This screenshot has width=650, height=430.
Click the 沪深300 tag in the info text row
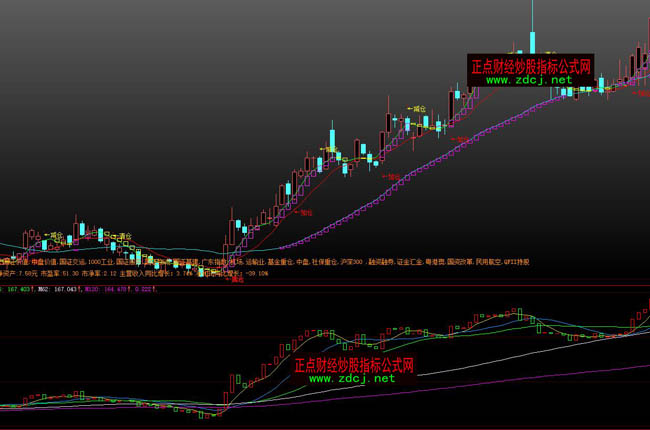pos(351,261)
